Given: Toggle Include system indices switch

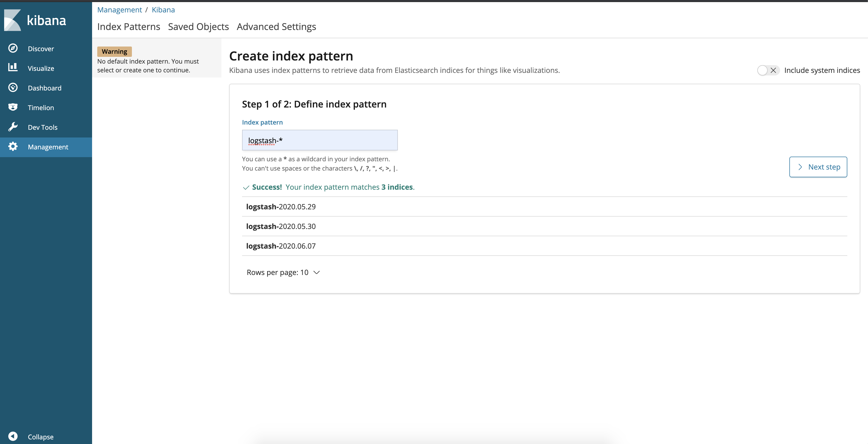Looking at the screenshot, I should [x=768, y=70].
